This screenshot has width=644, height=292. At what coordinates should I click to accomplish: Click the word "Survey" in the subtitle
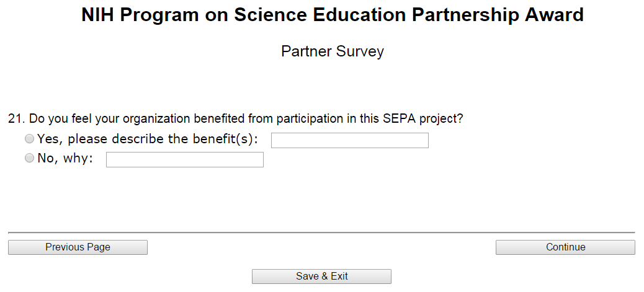click(360, 51)
